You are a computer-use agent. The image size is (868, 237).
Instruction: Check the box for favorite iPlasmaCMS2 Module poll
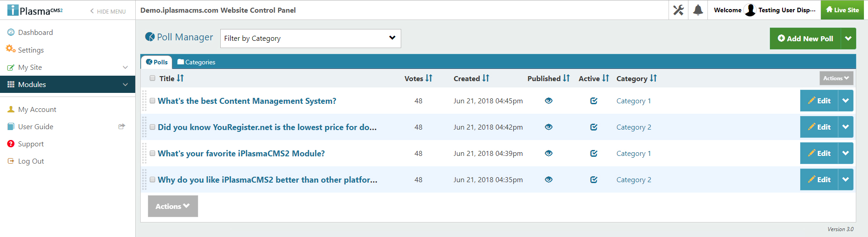[152, 153]
